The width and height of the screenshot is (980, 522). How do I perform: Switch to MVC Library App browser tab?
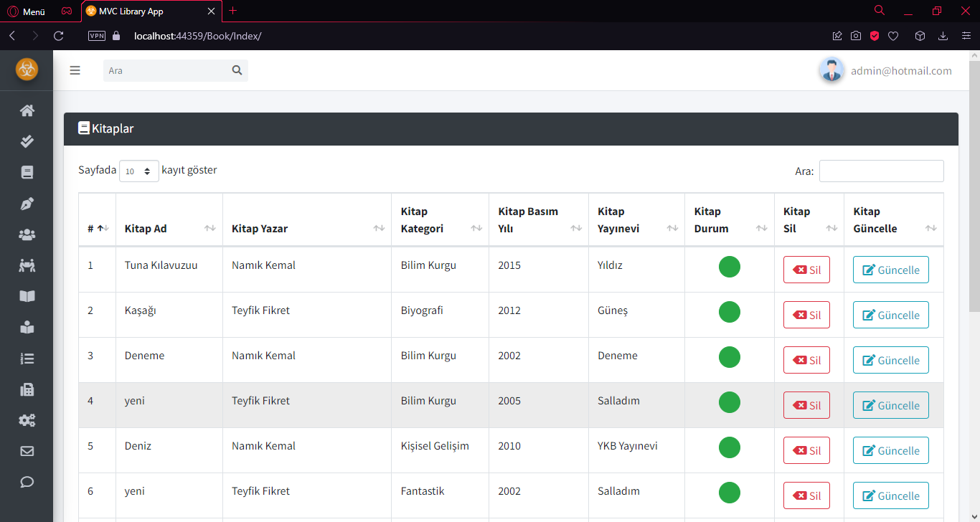click(x=150, y=11)
